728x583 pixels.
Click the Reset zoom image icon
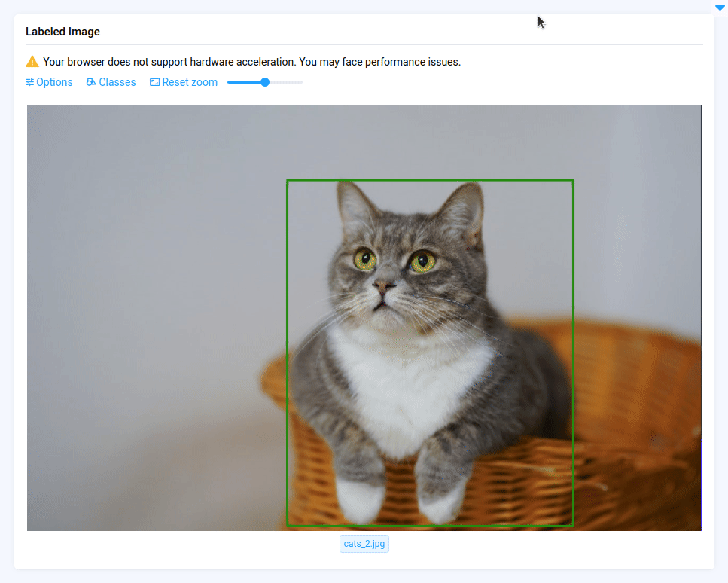coord(154,82)
